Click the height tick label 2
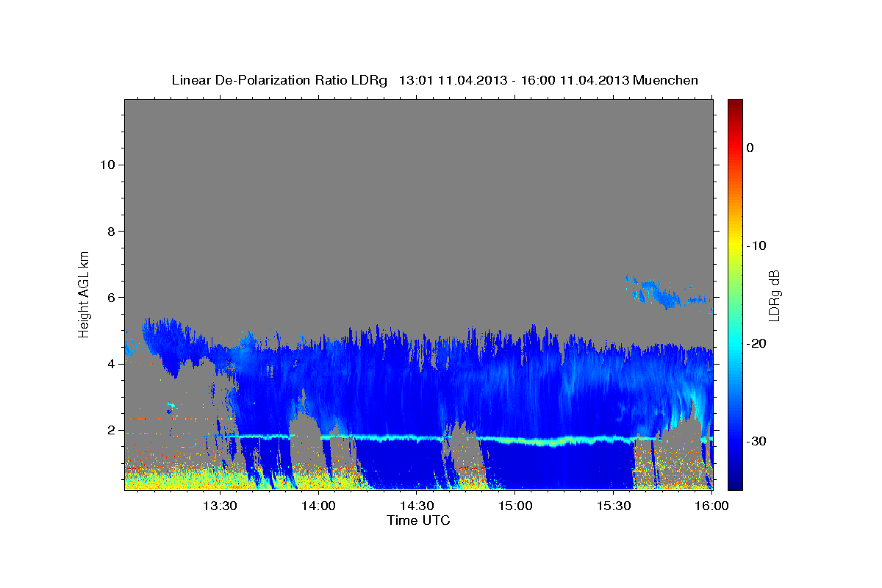This screenshot has width=882, height=588. click(x=110, y=430)
